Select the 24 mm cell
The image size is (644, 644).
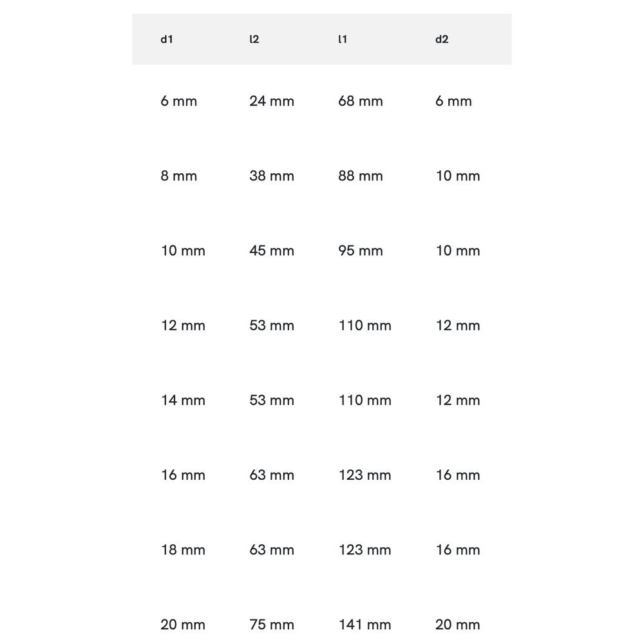pos(271,101)
